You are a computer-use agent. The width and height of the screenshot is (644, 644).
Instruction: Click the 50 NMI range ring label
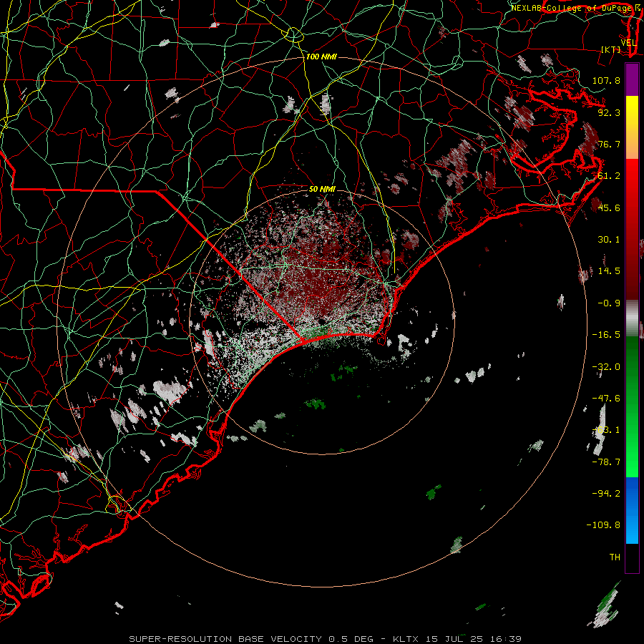pyautogui.click(x=323, y=189)
